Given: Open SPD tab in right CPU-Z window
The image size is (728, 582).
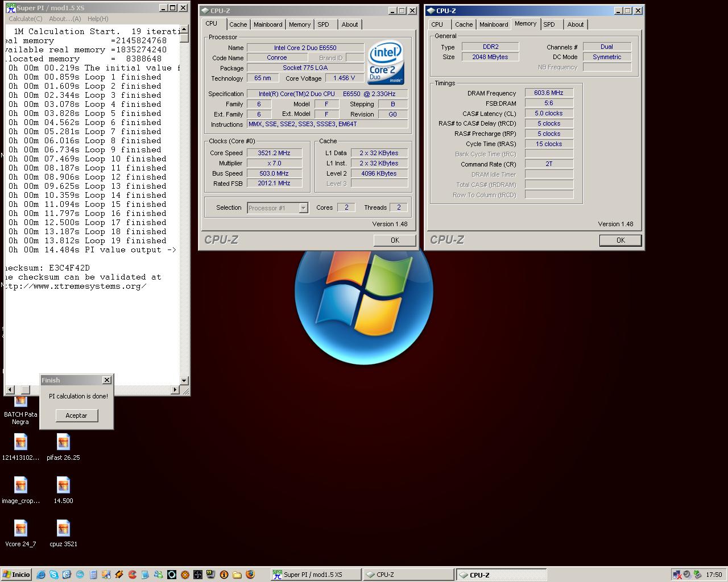Looking at the screenshot, I should coord(549,24).
